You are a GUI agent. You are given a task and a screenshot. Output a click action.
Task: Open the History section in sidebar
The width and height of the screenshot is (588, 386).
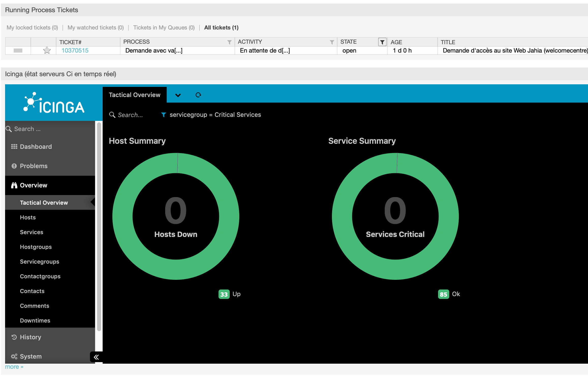[30, 337]
